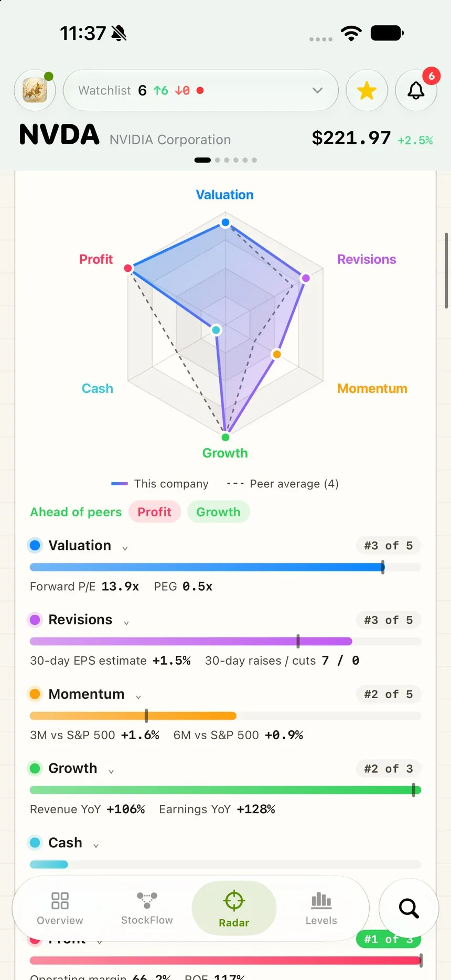Screen dimensions: 451x980
Task: Switch to the StockFlow tab
Action: (x=147, y=908)
